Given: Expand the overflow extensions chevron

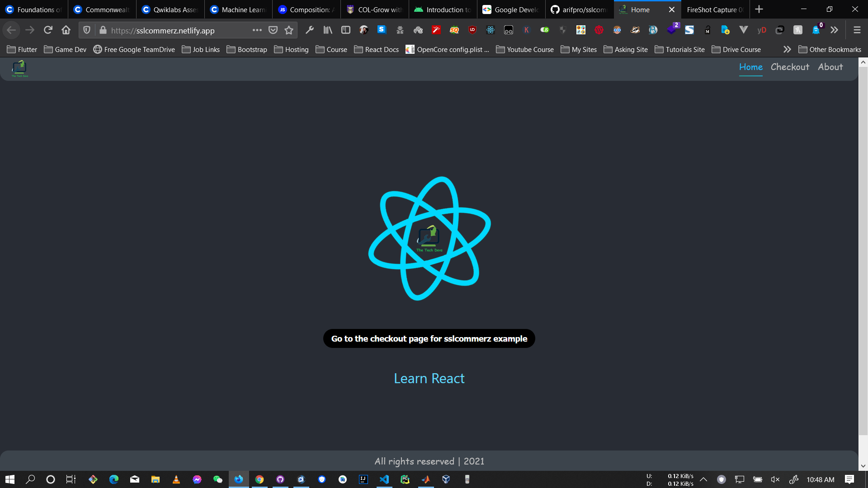Looking at the screenshot, I should pyautogui.click(x=834, y=30).
